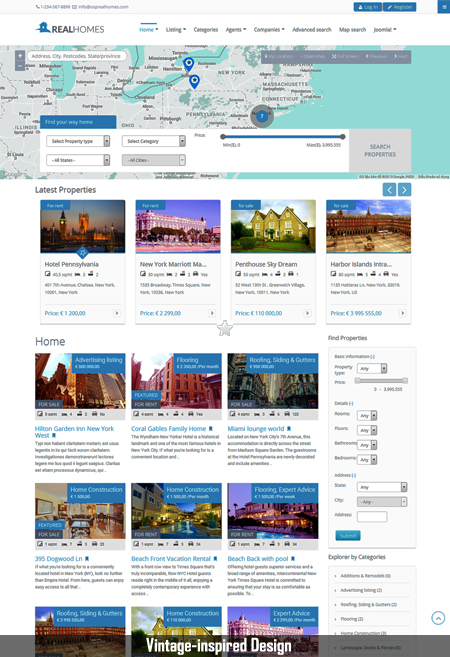Open Miami lounge world property image

(x=273, y=381)
